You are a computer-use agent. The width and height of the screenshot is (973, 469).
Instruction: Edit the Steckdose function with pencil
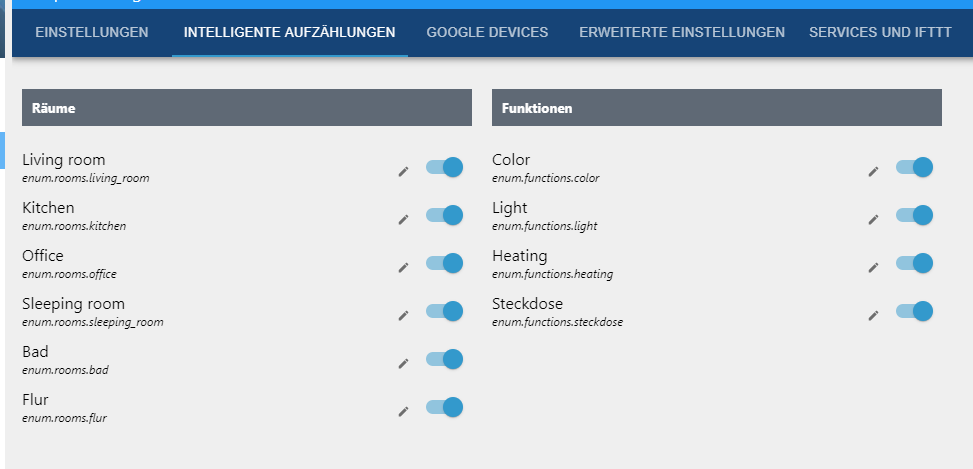(x=873, y=315)
